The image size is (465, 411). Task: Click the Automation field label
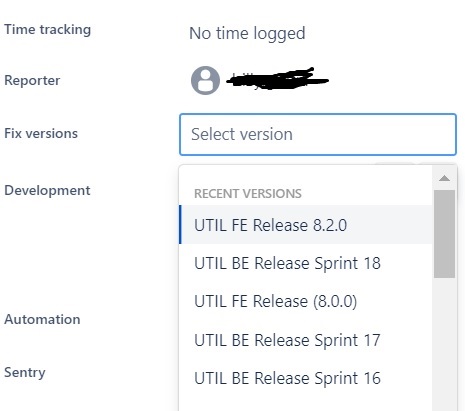(x=42, y=319)
